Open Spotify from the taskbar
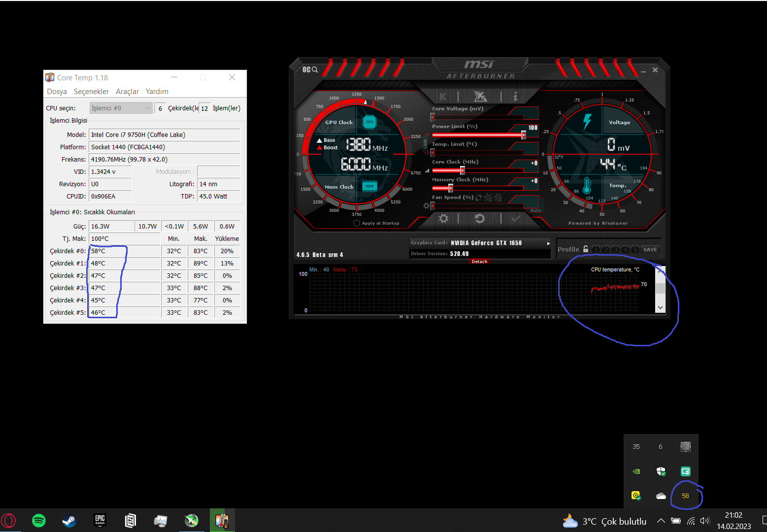 39,521
